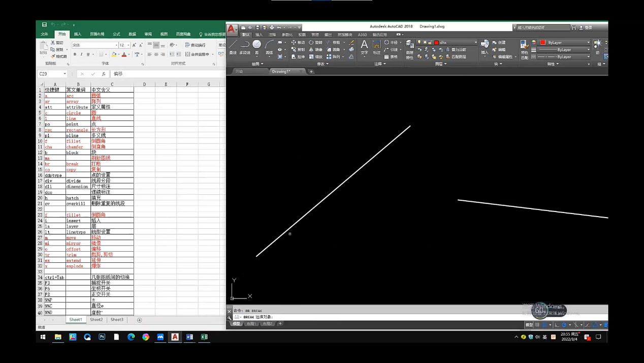Viewport: 644px width, 363px height.
Task: Toggle Wrap Text (自动换行) in Excel
Action: (x=196, y=45)
